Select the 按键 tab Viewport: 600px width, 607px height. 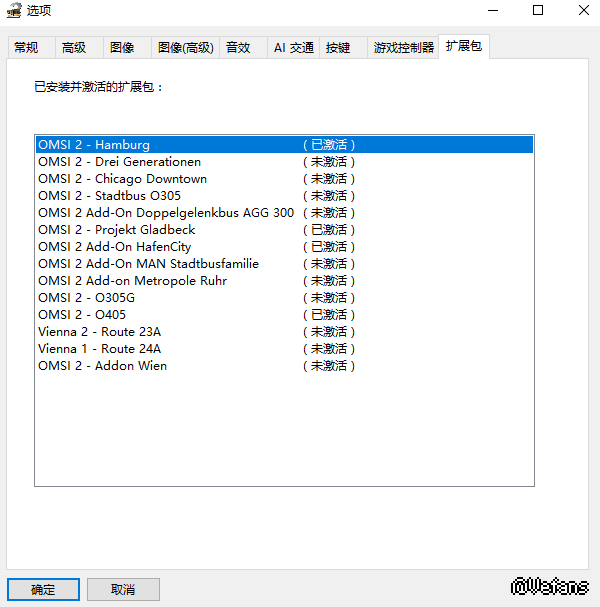[x=343, y=48]
